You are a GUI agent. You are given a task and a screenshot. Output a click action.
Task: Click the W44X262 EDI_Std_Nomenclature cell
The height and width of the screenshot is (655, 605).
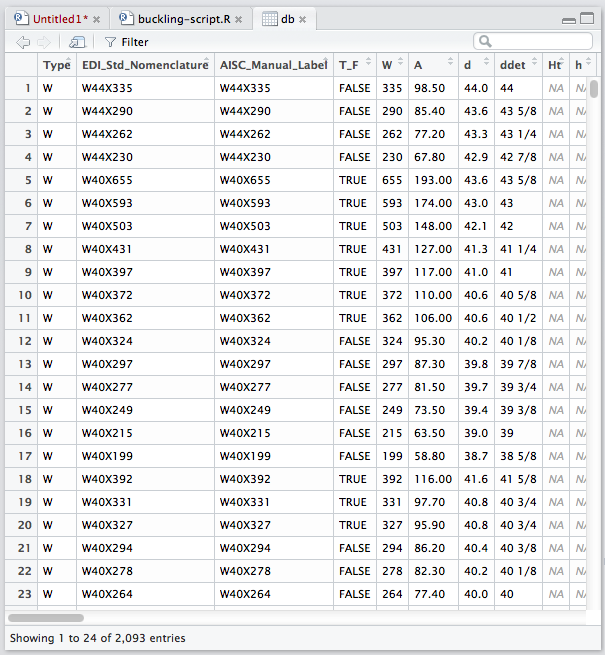(145, 134)
